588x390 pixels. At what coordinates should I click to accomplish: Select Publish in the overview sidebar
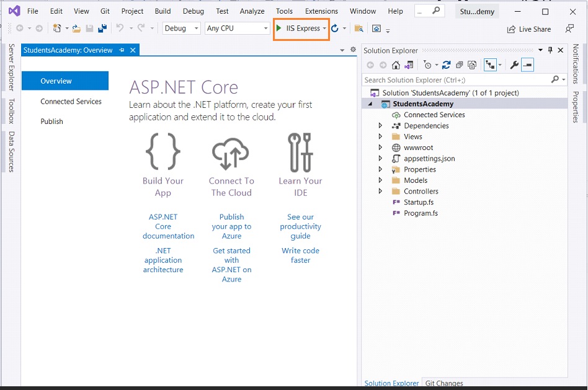click(51, 122)
